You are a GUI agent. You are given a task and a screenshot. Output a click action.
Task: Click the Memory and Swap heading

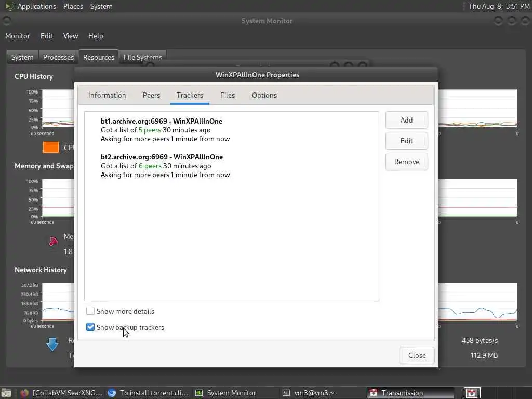44,166
